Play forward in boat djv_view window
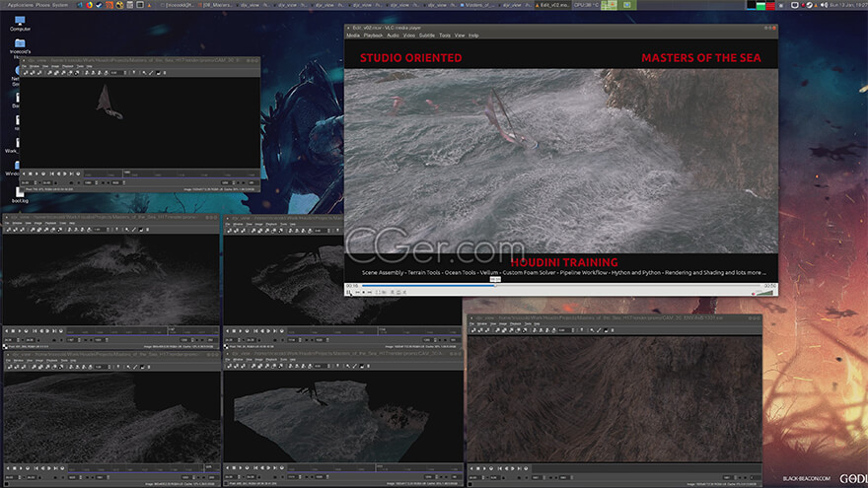 click(x=36, y=174)
